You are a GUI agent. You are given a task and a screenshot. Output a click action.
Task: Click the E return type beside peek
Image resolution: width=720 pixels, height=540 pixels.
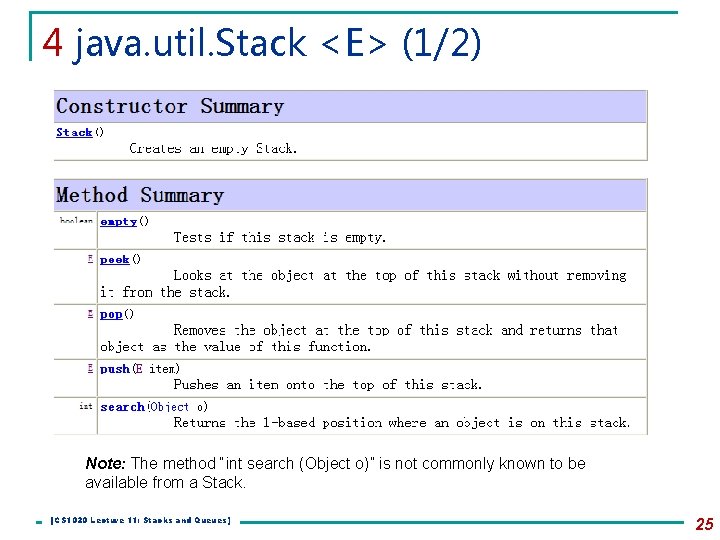[90, 259]
